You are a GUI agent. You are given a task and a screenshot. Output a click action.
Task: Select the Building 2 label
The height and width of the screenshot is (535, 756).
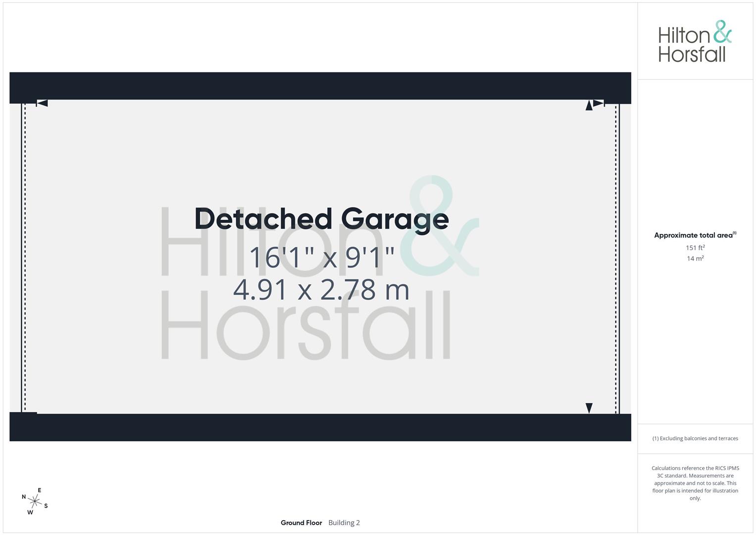click(x=344, y=523)
